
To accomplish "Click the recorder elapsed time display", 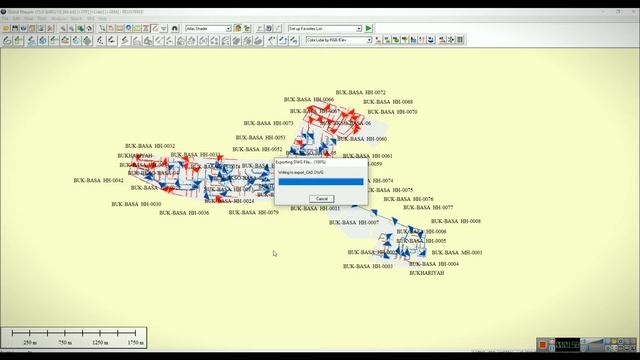I will tap(568, 345).
